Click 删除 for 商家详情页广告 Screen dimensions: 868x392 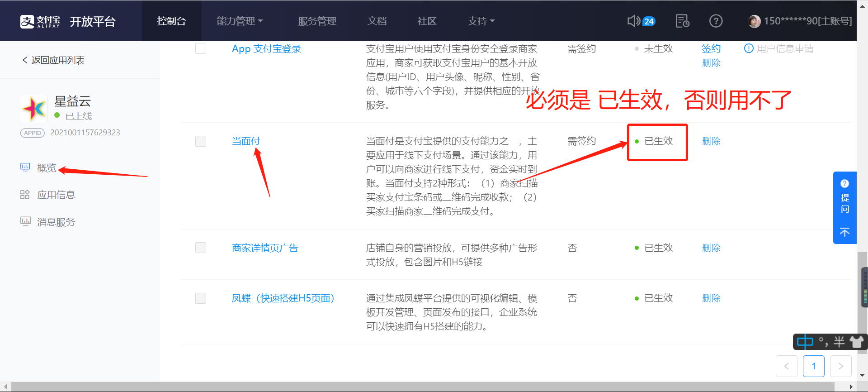coord(711,248)
